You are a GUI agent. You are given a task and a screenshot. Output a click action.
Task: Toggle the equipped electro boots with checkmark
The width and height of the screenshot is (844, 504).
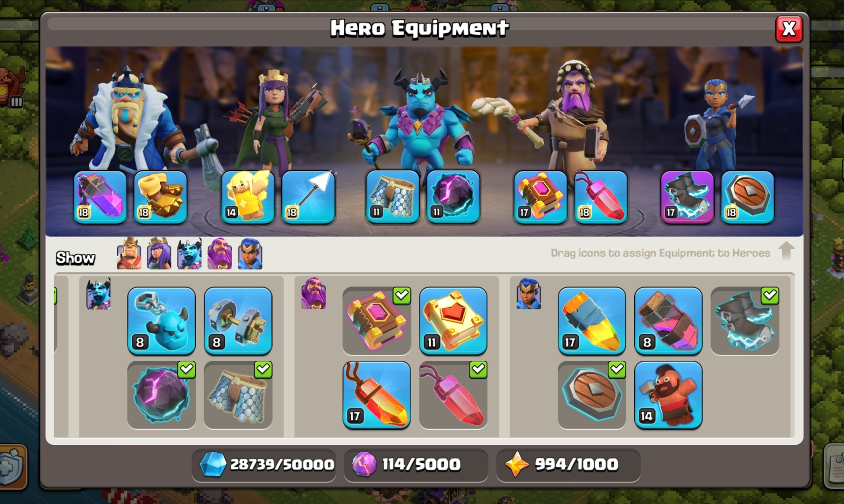(745, 321)
